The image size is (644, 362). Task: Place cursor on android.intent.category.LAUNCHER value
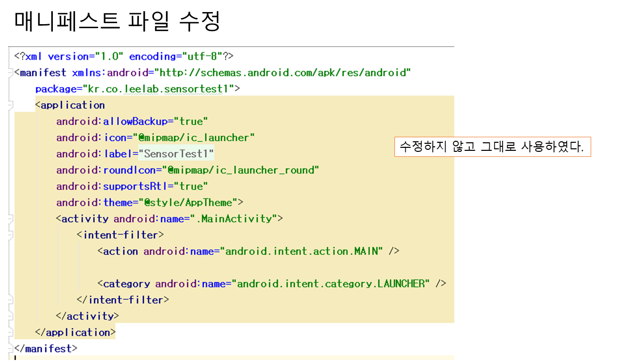point(331,284)
